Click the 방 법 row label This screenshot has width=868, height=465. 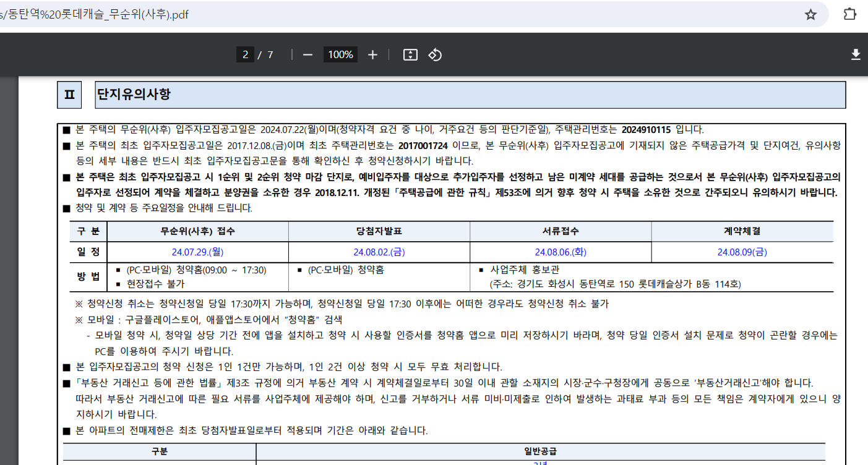(88, 277)
